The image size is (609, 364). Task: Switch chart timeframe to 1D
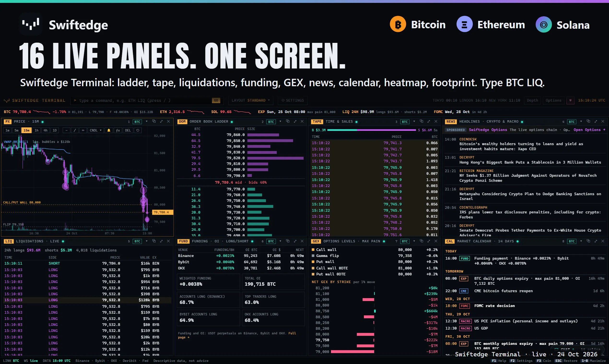coord(54,130)
